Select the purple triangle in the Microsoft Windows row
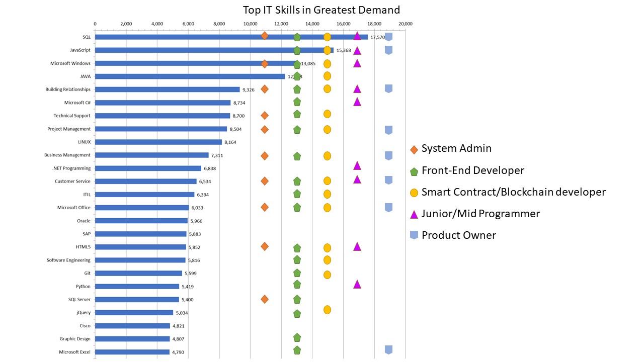Image resolution: width=644 pixels, height=362 pixels. click(357, 63)
